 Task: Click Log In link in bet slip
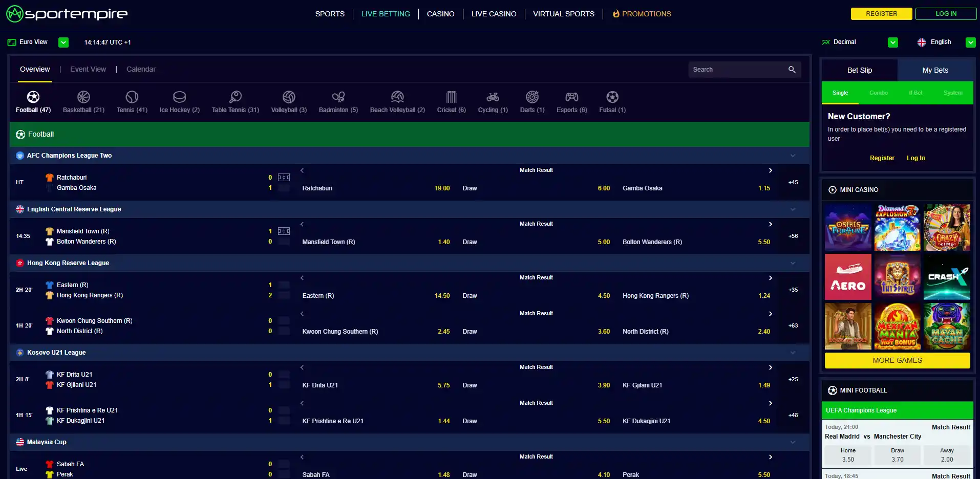coord(916,158)
